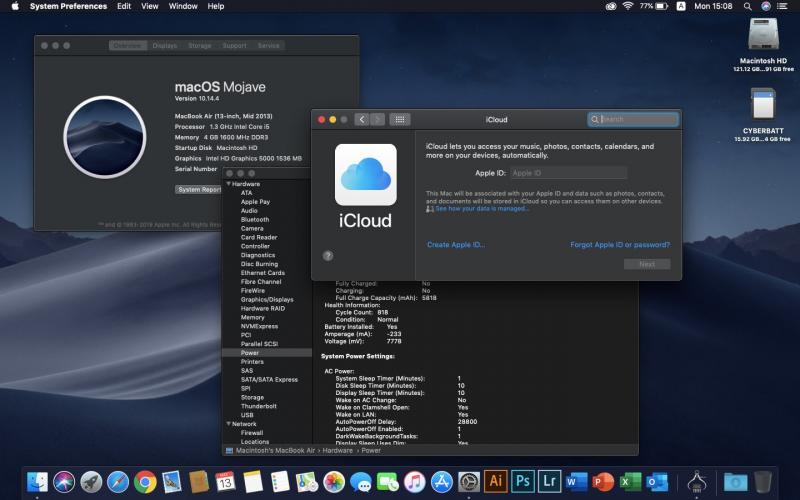Click Search field in iCloud window

coord(633,119)
